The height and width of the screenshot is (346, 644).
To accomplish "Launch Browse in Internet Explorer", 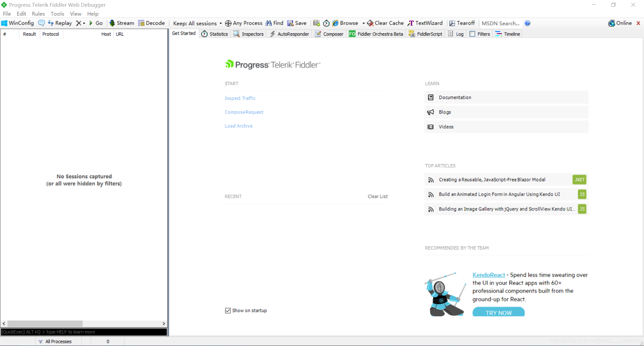I will [345, 23].
